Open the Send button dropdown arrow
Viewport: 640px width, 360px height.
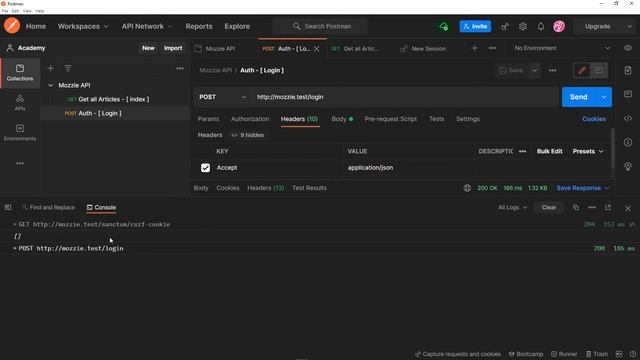(604, 97)
